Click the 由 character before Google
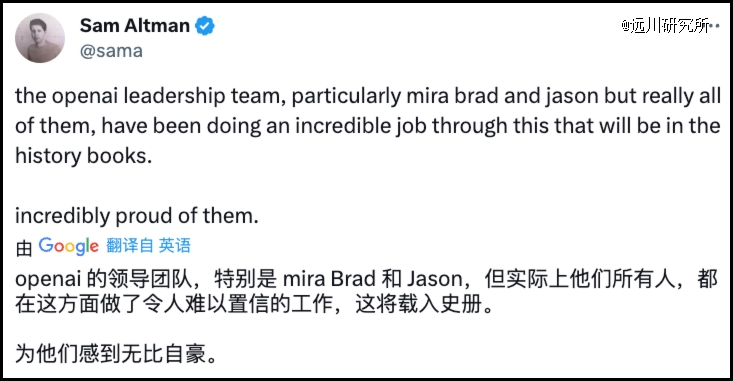This screenshot has height=381, width=733. (x=24, y=248)
